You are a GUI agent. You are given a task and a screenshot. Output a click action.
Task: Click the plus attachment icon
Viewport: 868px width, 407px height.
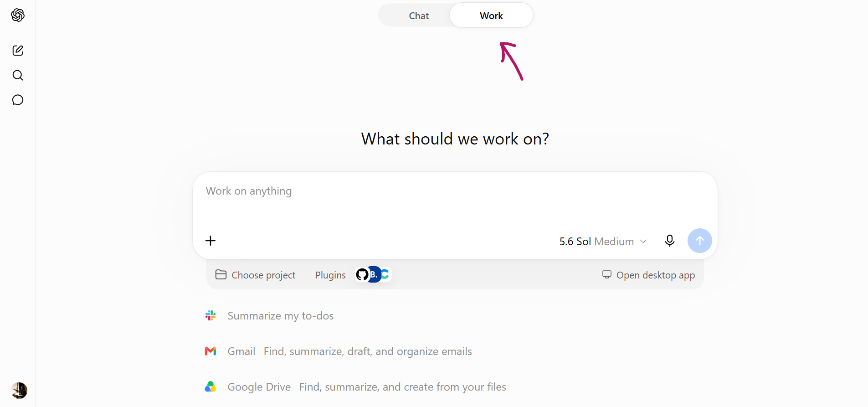coord(211,241)
